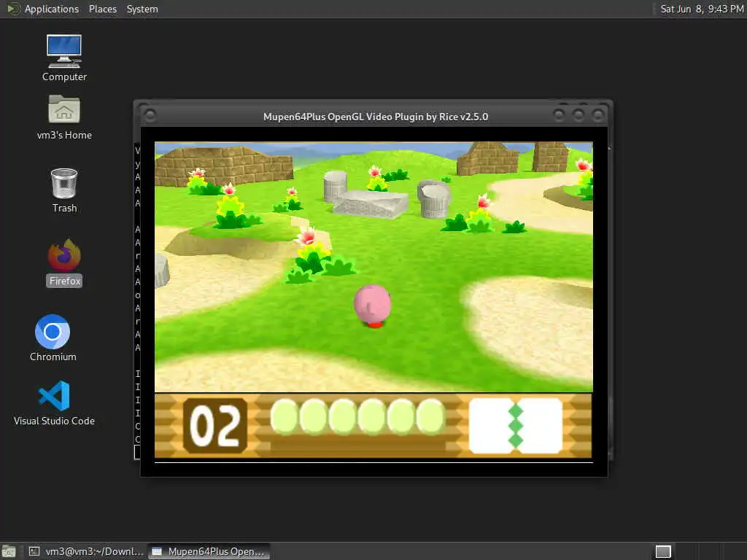Launch Visual Studio Code from desktop
Screen dimensions: 747x560
[54, 402]
